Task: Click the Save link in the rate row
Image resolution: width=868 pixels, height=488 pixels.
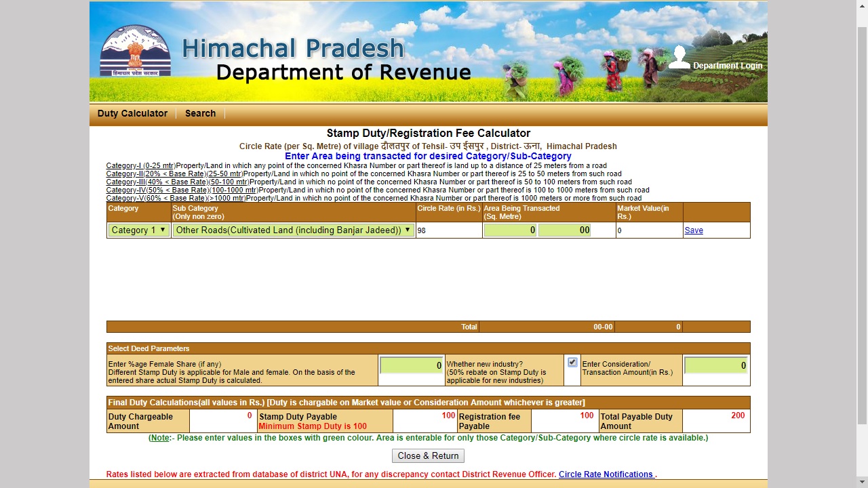Action: coord(693,230)
